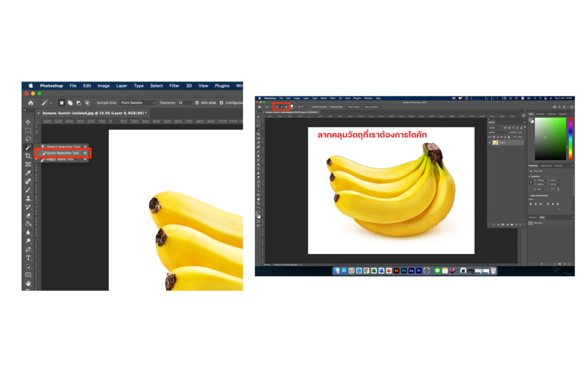Collapse the Transform section in Properties
The image size is (588, 392).
(x=530, y=177)
